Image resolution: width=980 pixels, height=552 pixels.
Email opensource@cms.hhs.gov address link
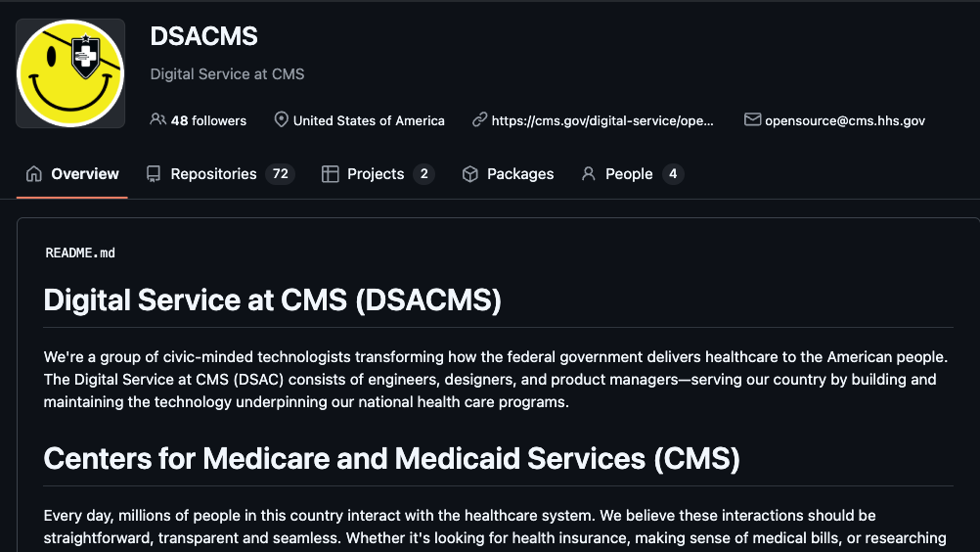845,120
